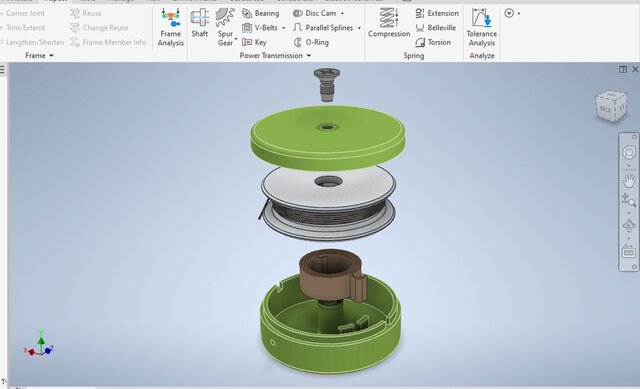This screenshot has height=389, width=640.
Task: Select the Key connection tool
Action: click(254, 42)
